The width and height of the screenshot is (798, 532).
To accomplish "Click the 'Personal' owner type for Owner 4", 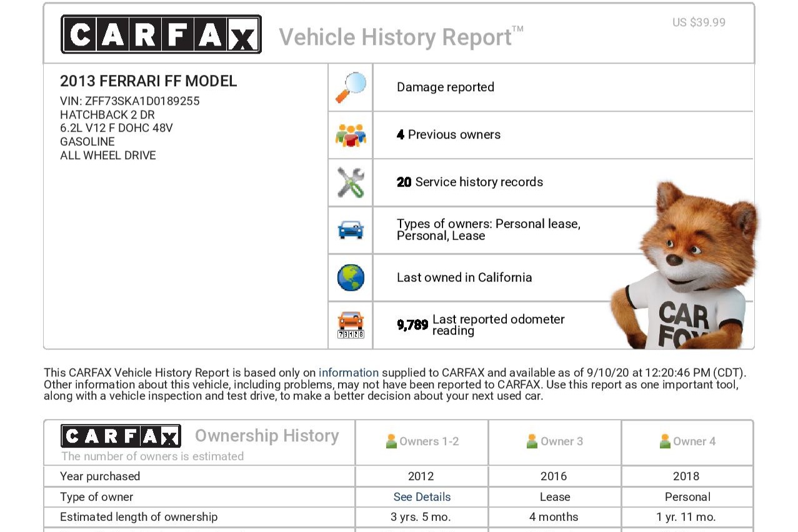I will tap(688, 497).
